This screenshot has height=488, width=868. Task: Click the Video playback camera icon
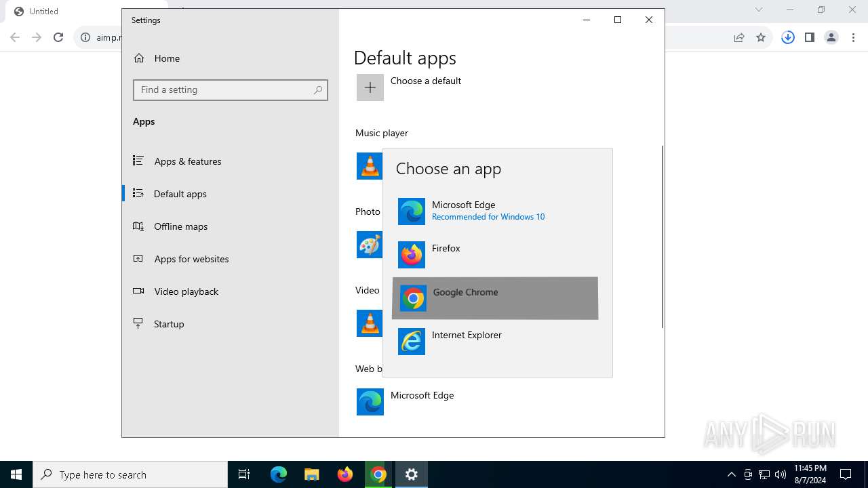(138, 291)
